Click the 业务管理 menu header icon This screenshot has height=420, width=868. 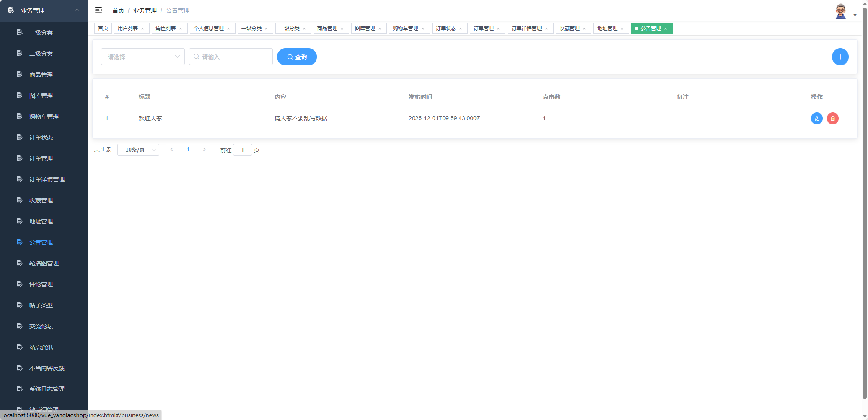[x=11, y=10]
